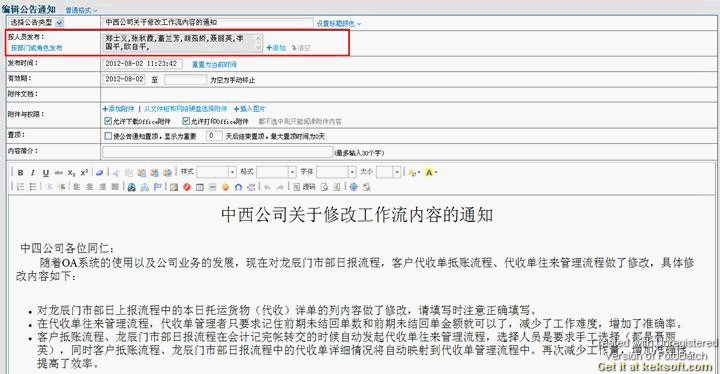Apply superscript formatting
Viewport: 720px width, 374px height.
84,173
